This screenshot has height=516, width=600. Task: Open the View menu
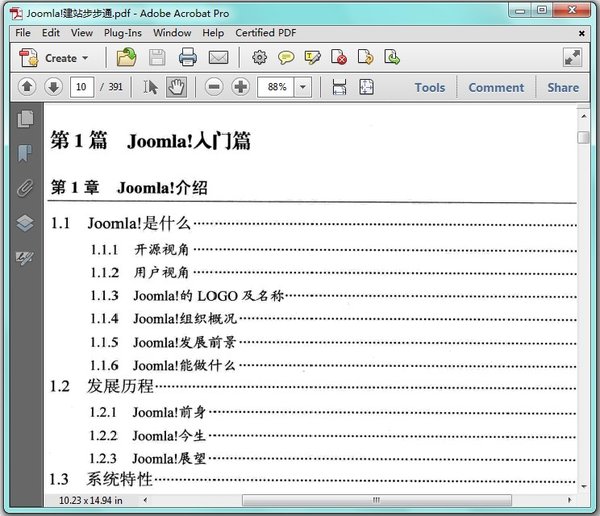[x=82, y=33]
